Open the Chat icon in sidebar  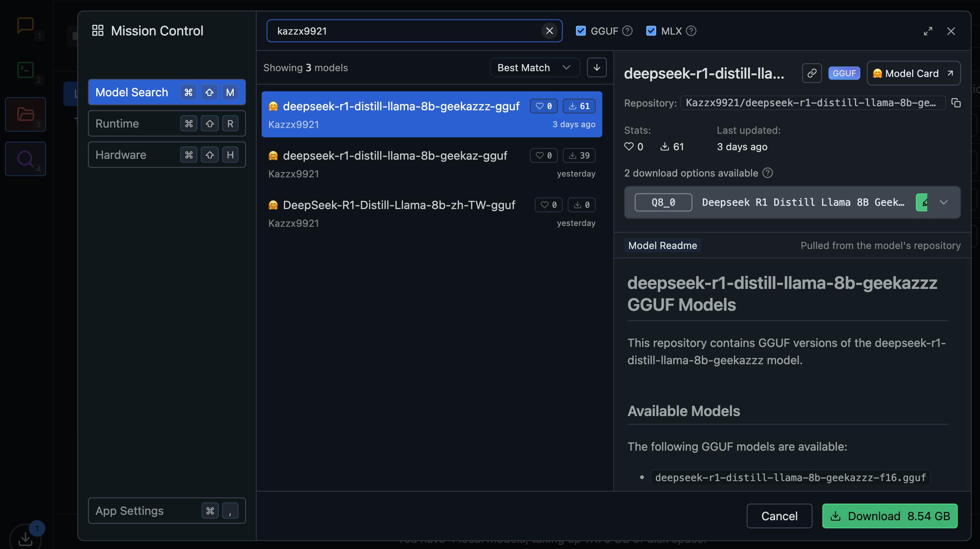(x=26, y=26)
